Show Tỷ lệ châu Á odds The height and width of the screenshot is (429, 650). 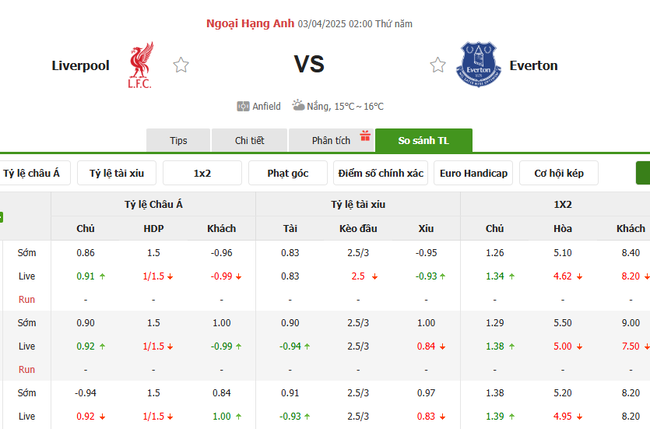[32, 173]
